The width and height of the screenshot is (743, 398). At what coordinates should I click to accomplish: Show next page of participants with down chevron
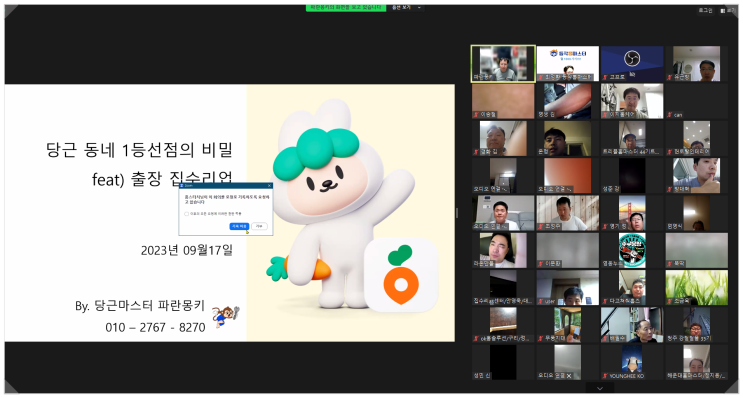[600, 388]
